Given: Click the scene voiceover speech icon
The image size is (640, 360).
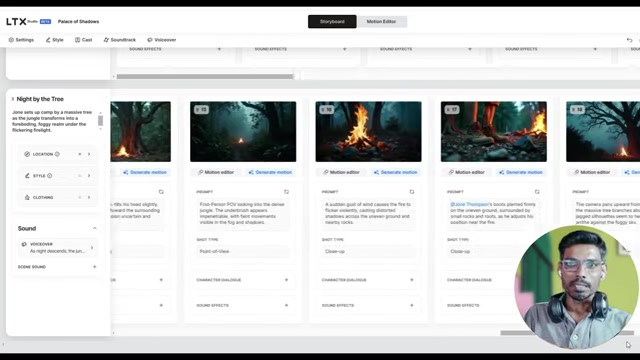Looking at the screenshot, I should 24,244.
